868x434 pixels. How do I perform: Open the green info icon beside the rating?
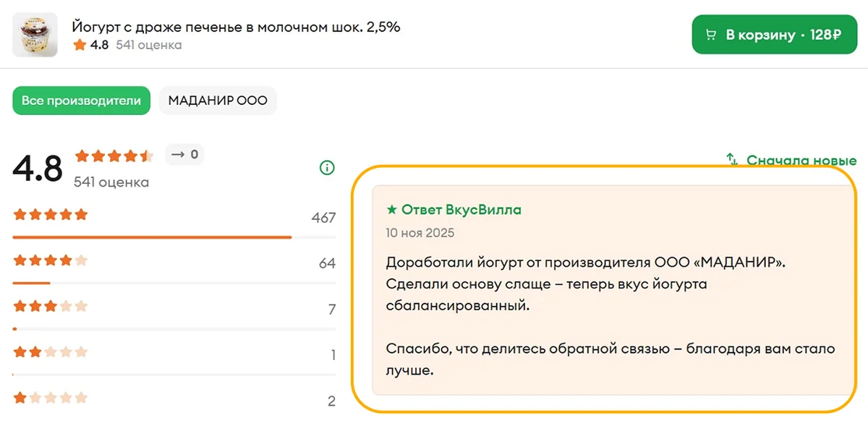click(327, 167)
